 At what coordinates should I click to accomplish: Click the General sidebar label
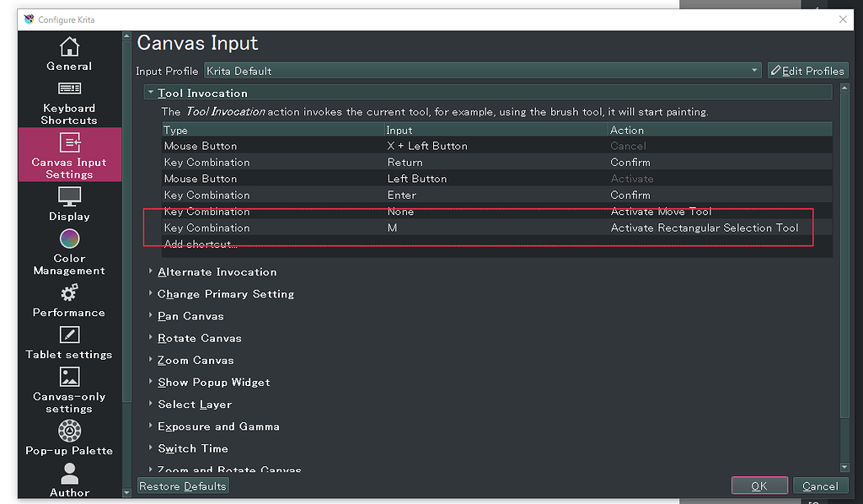(x=69, y=66)
